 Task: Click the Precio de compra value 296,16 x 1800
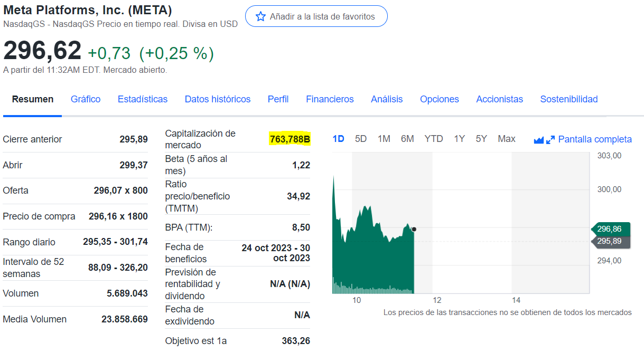(118, 216)
